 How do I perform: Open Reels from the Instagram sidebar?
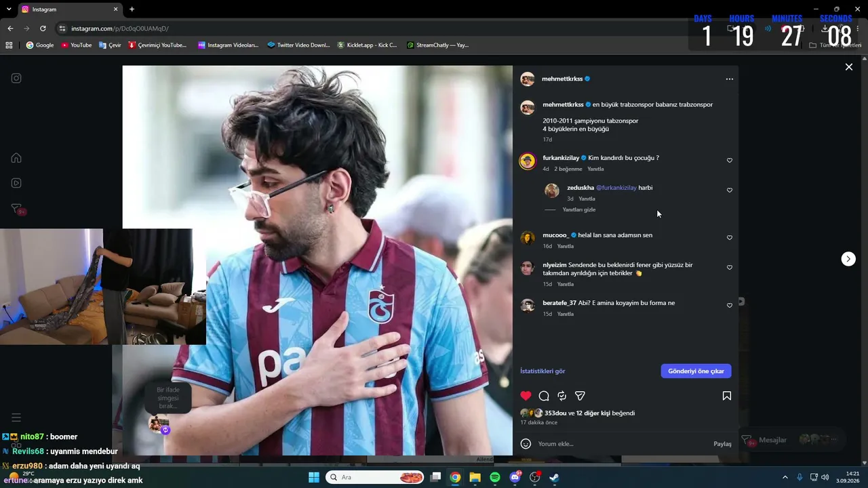click(x=16, y=183)
